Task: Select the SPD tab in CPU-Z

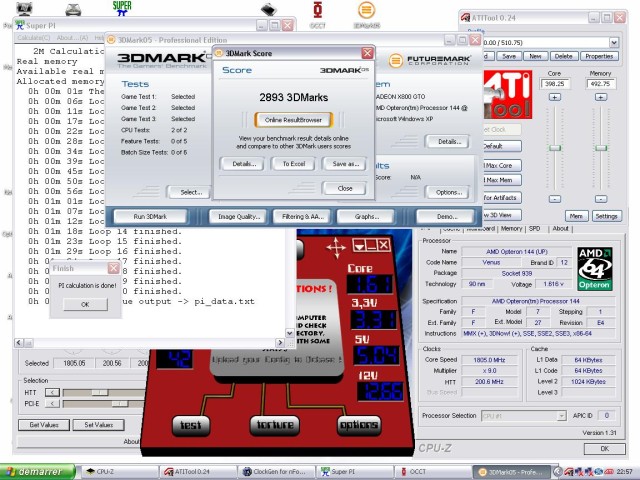Action: click(535, 228)
